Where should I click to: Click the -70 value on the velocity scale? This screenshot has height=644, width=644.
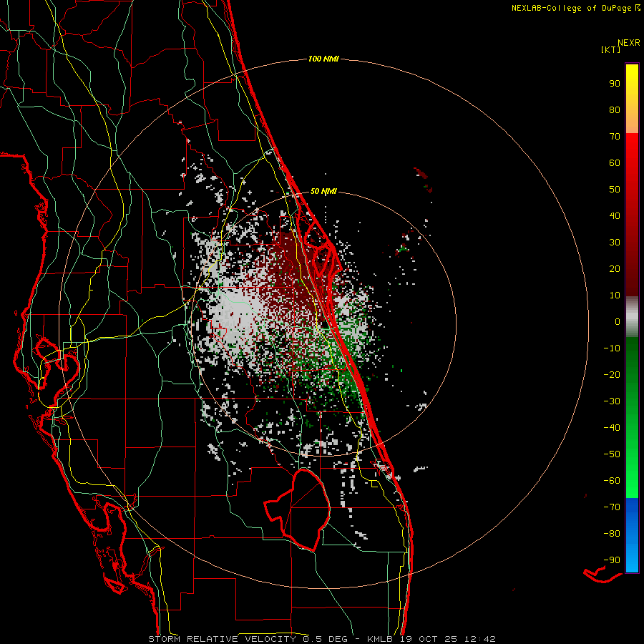coord(612,507)
